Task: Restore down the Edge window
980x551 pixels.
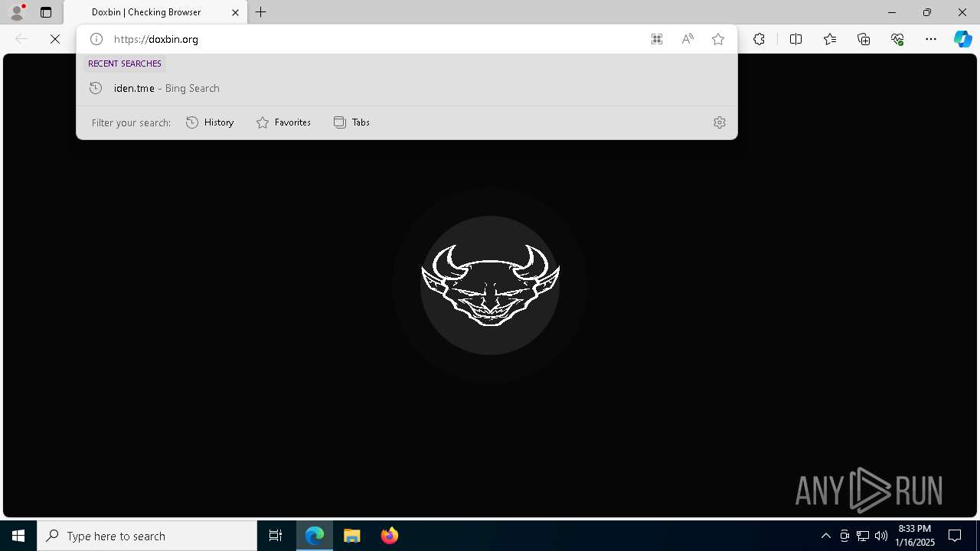Action: click(x=927, y=12)
